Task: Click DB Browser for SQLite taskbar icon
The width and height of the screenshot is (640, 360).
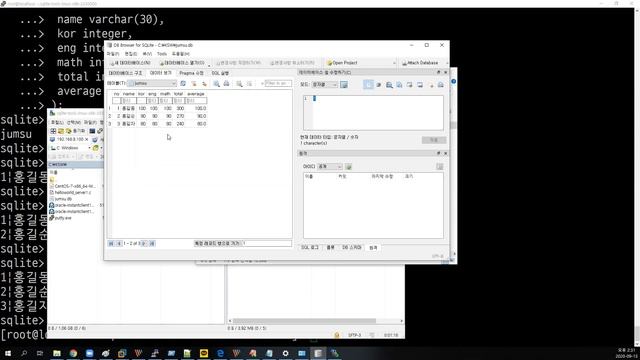Action: click(x=318, y=353)
